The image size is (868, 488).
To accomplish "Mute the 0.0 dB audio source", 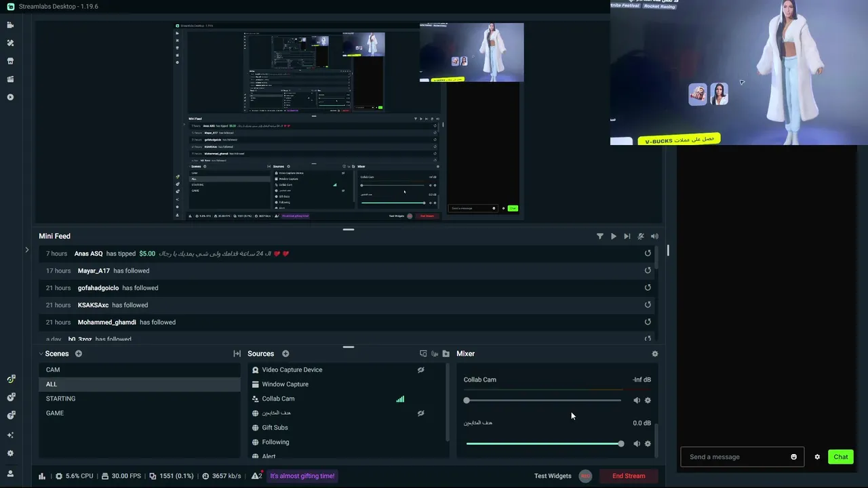I will click(636, 444).
